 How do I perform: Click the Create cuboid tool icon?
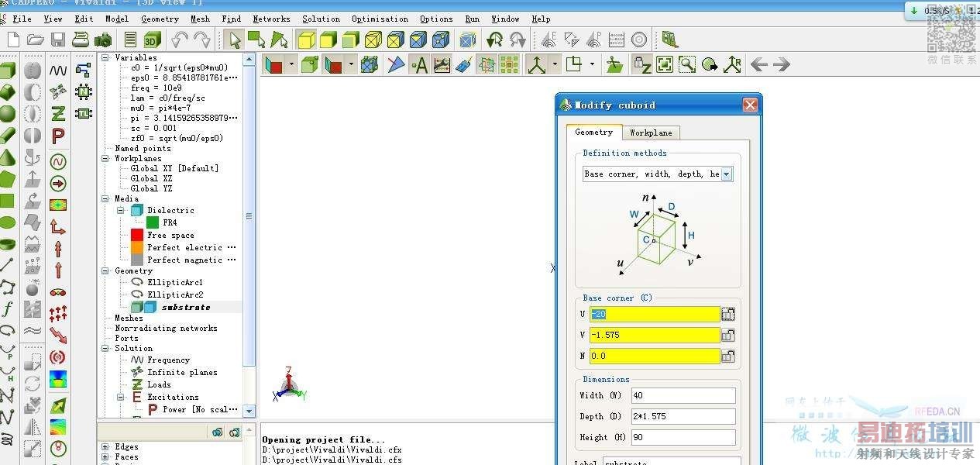pyautogui.click(x=8, y=71)
